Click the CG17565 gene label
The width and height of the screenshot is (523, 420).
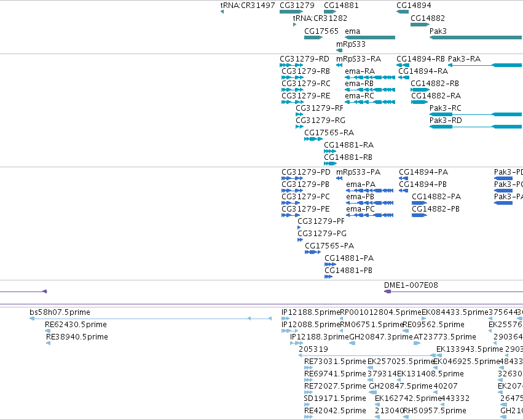coord(321,31)
